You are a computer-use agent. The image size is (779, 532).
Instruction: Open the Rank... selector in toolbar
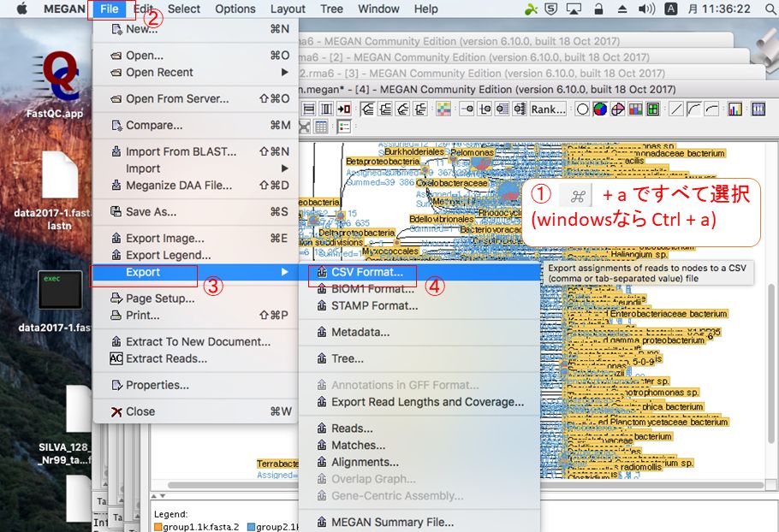(x=549, y=109)
